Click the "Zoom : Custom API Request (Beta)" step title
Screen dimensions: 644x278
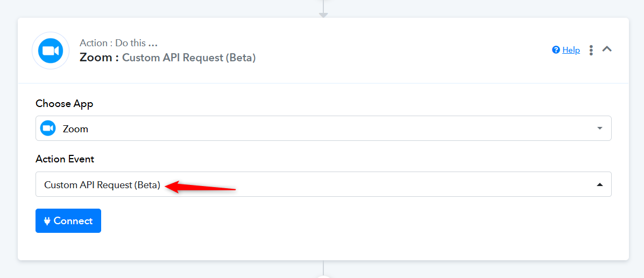click(167, 58)
